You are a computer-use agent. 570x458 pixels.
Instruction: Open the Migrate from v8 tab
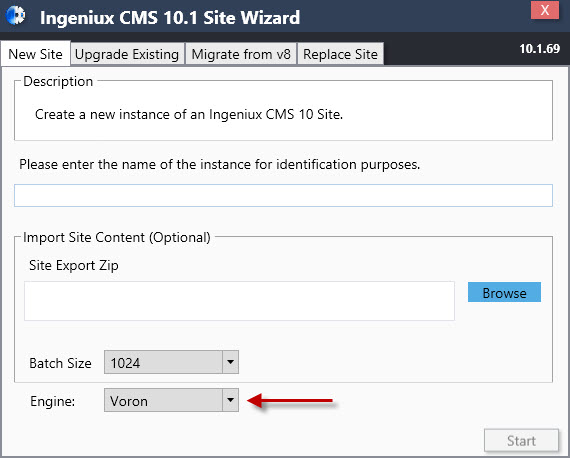click(x=241, y=55)
